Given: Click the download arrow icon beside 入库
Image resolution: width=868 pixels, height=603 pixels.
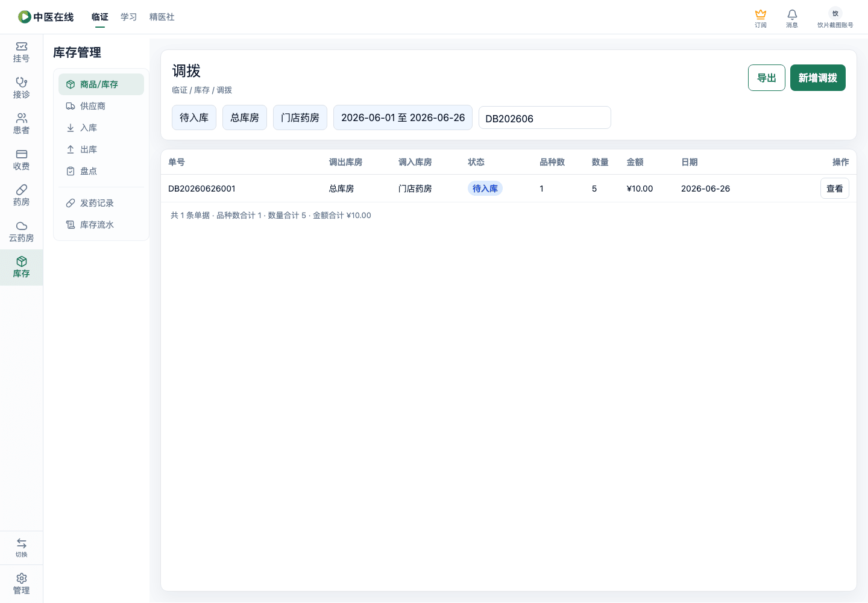Looking at the screenshot, I should [x=71, y=128].
